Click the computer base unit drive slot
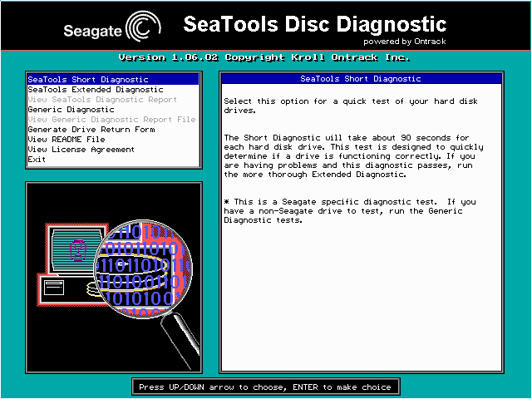The height and width of the screenshot is (399, 532). click(x=54, y=288)
